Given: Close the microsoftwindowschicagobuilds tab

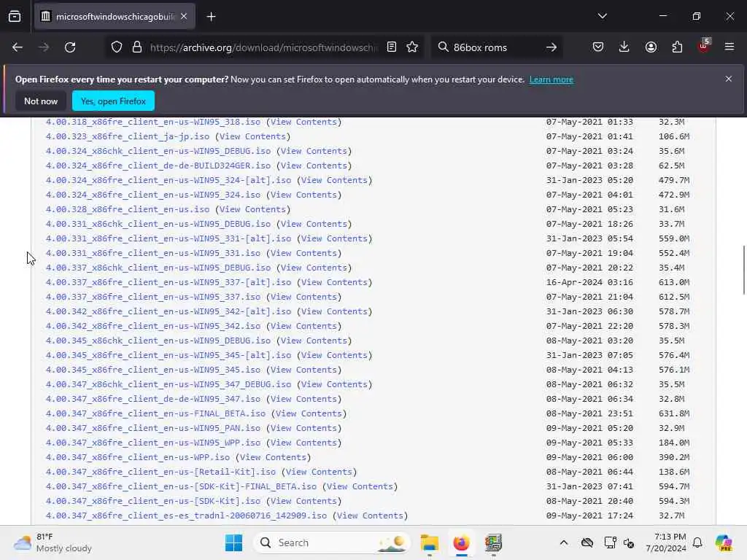Looking at the screenshot, I should pyautogui.click(x=184, y=17).
